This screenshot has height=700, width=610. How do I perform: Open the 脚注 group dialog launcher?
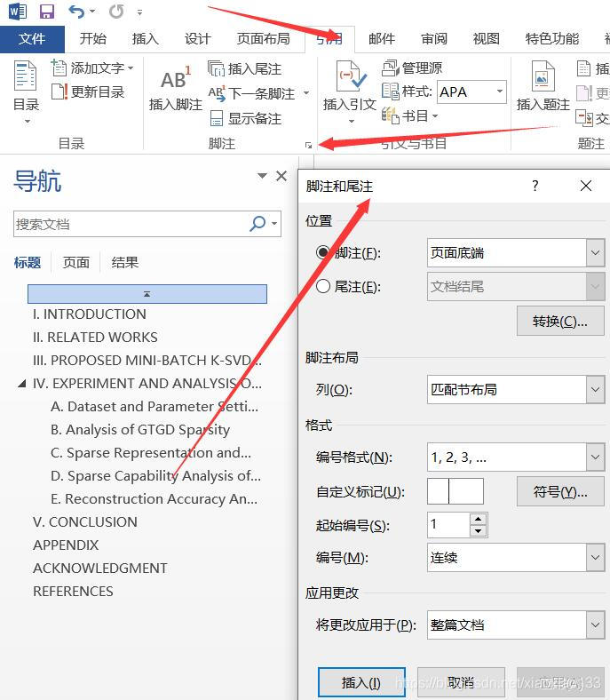[x=308, y=145]
